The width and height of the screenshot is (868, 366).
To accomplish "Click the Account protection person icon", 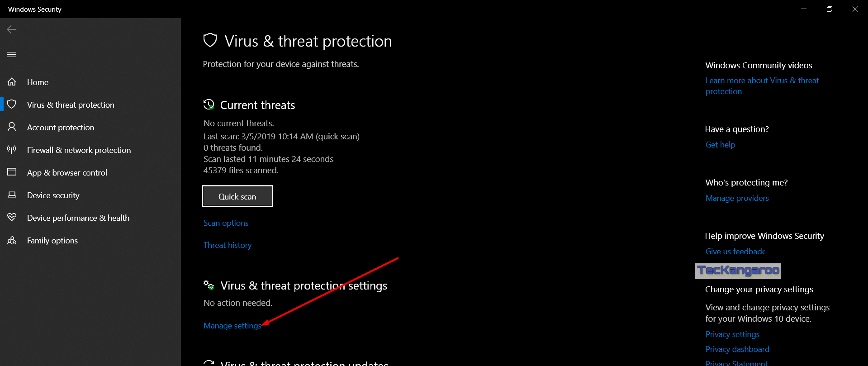I will coord(12,127).
